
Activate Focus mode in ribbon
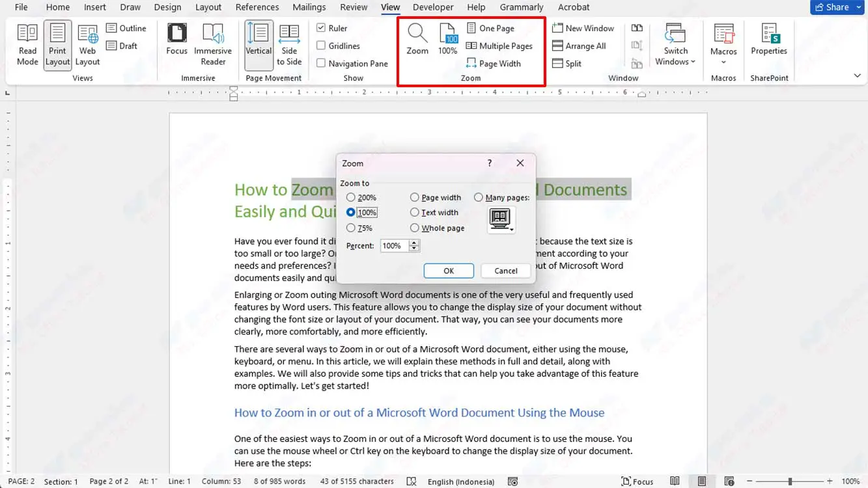point(176,39)
